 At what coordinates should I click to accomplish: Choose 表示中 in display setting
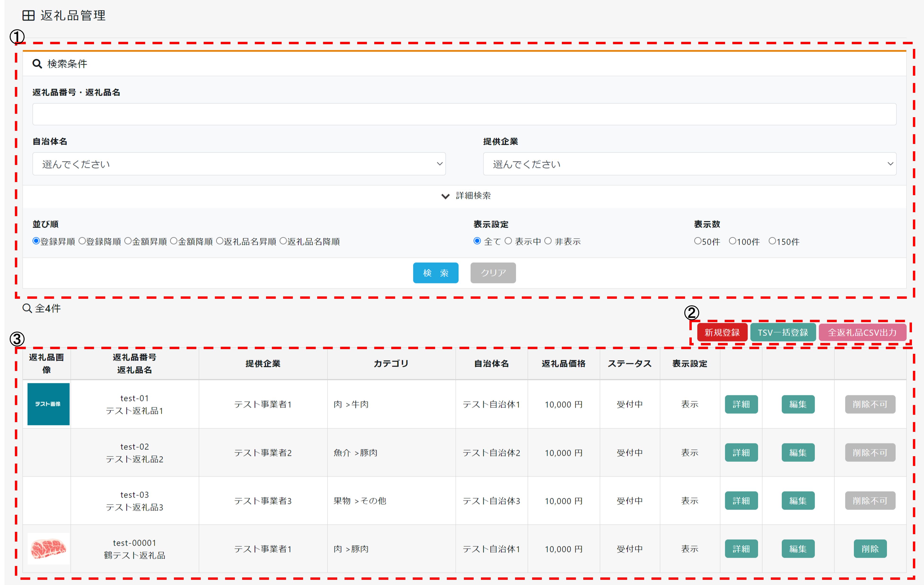point(508,241)
